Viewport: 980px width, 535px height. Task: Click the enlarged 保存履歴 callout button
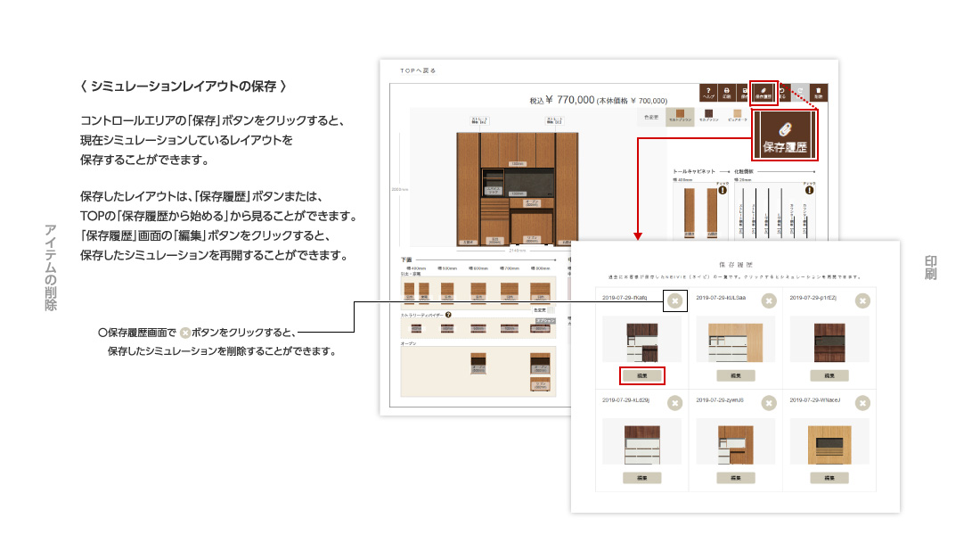tap(784, 136)
